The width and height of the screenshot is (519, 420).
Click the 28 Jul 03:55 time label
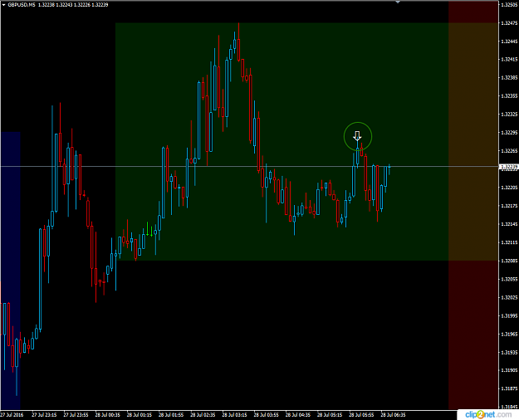click(x=266, y=415)
